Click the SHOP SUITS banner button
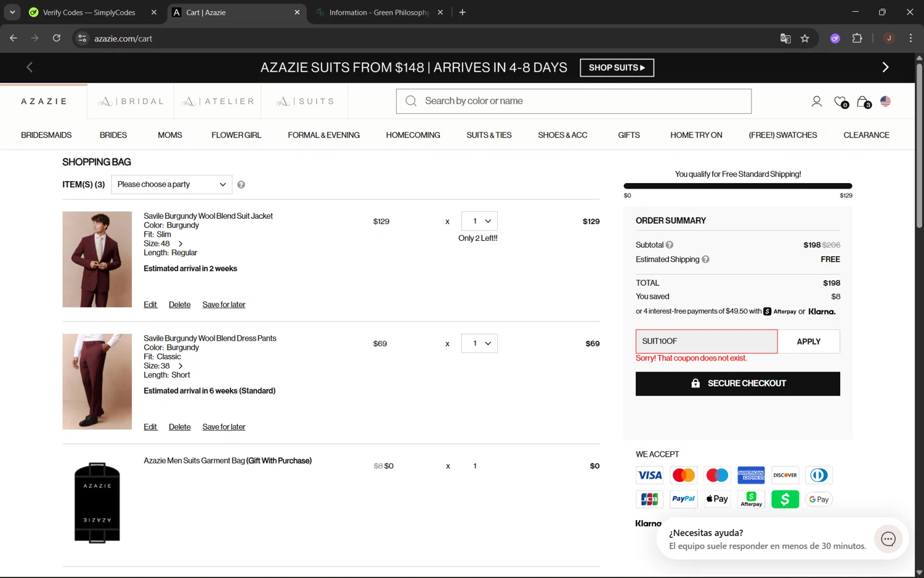 [x=617, y=68]
